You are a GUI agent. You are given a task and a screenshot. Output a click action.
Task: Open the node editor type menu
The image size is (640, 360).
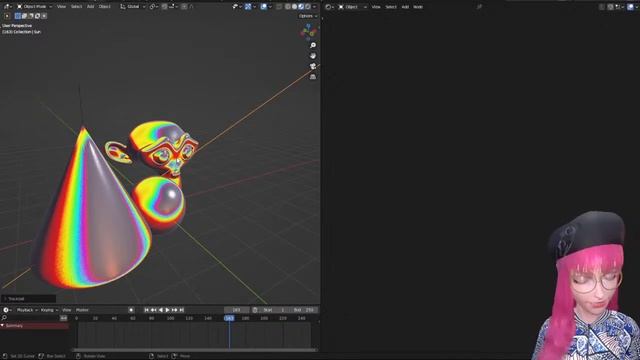pyautogui.click(x=329, y=7)
